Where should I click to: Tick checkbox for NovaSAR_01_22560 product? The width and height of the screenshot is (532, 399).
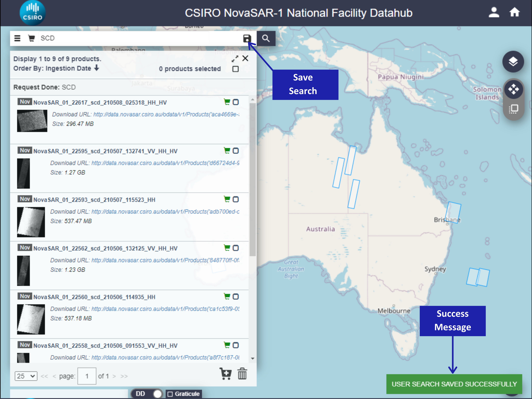pos(236,297)
